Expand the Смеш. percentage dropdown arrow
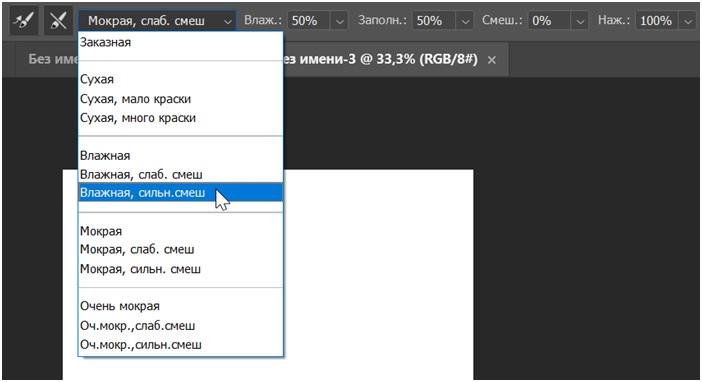 pos(580,21)
